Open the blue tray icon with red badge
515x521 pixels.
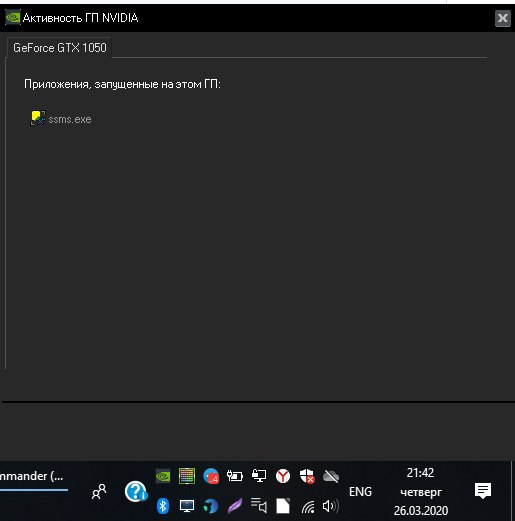(x=211, y=476)
